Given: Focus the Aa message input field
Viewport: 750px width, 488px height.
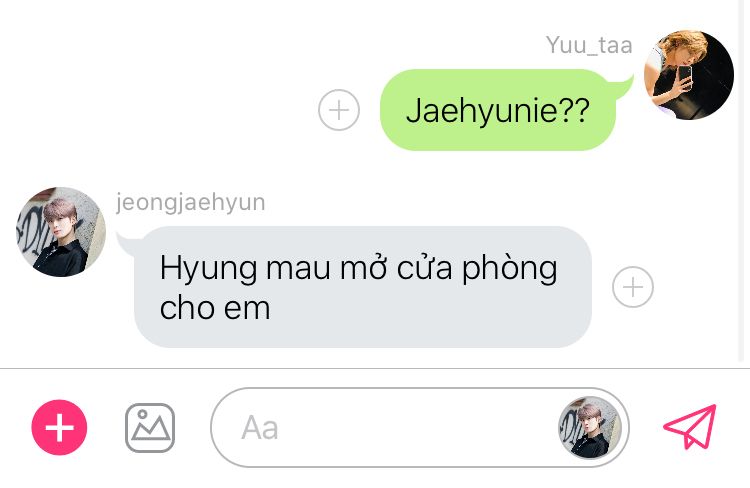Looking at the screenshot, I should (419, 427).
